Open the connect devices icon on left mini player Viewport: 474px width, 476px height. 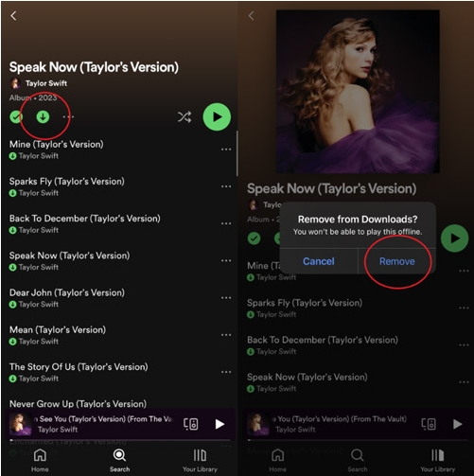[191, 424]
